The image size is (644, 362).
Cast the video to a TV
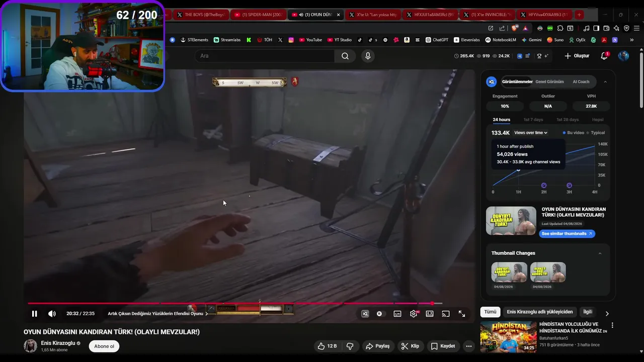pyautogui.click(x=446, y=314)
